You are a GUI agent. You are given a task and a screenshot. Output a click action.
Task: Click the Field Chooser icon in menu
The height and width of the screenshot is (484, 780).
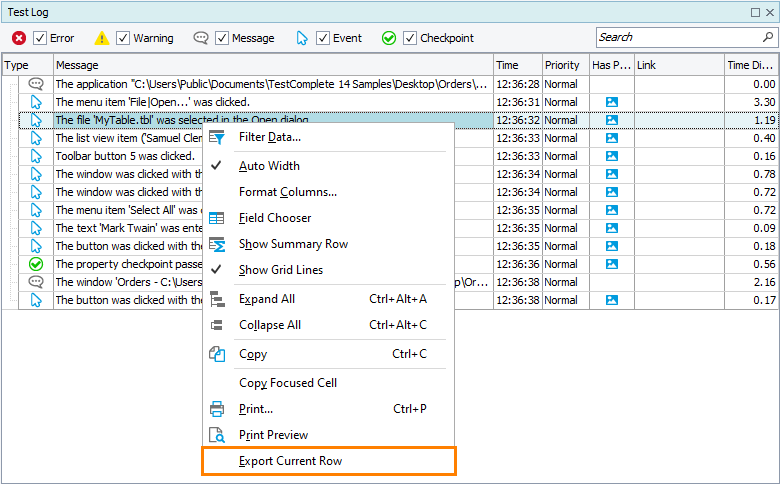click(217, 218)
